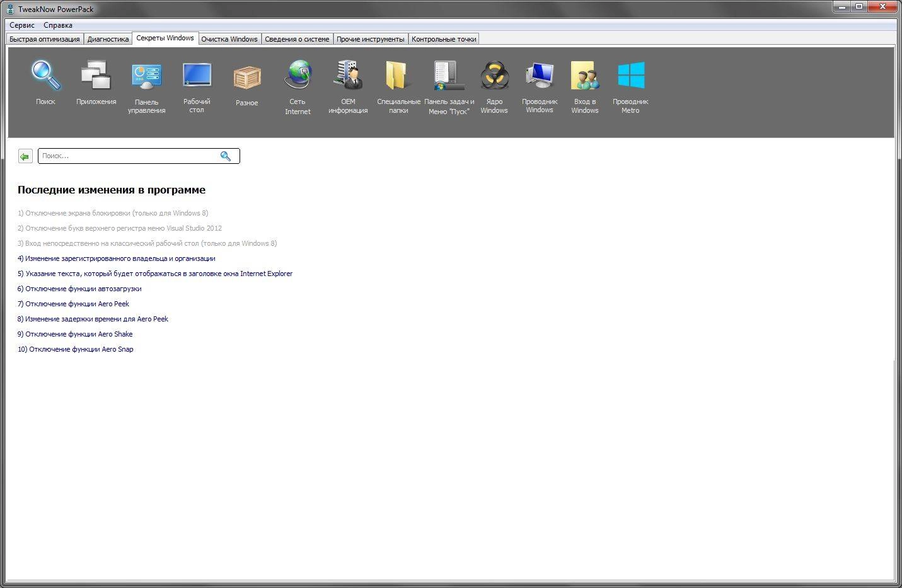902x588 pixels.
Task: Open Панель задач и Меню Пуск icon
Action: [449, 76]
